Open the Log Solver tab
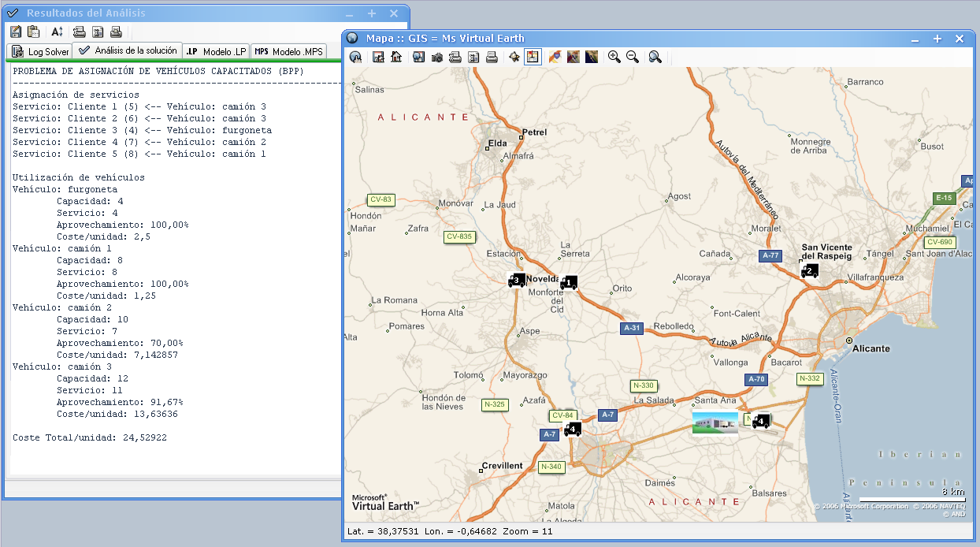Screen dimensions: 980x547 (39, 51)
